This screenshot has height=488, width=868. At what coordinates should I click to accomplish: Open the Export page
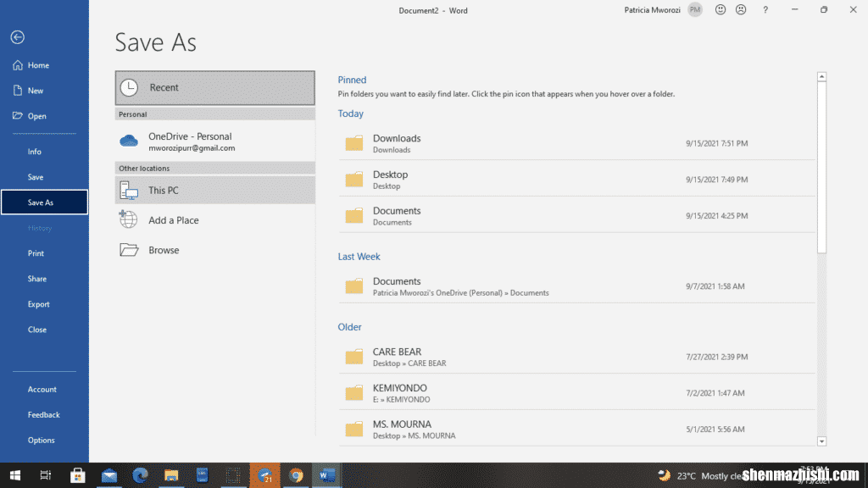click(44, 304)
